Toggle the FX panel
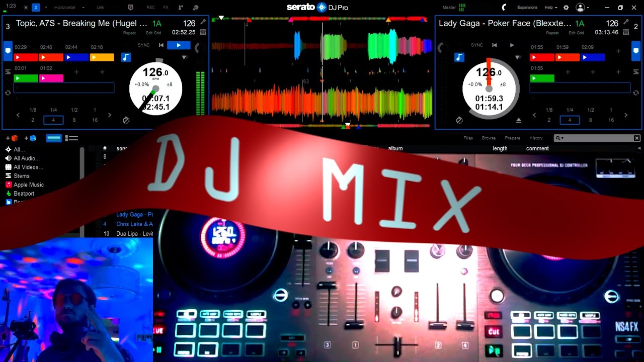 pyautogui.click(x=166, y=8)
